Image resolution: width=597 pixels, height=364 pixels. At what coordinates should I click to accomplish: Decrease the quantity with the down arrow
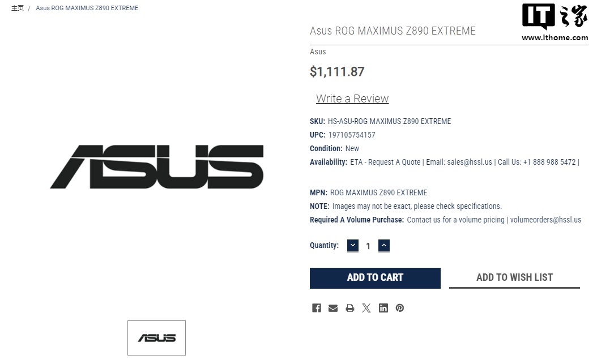[353, 246]
